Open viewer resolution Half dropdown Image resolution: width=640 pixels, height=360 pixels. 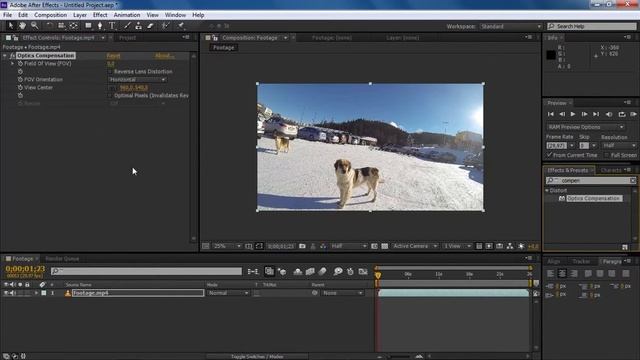(348, 246)
